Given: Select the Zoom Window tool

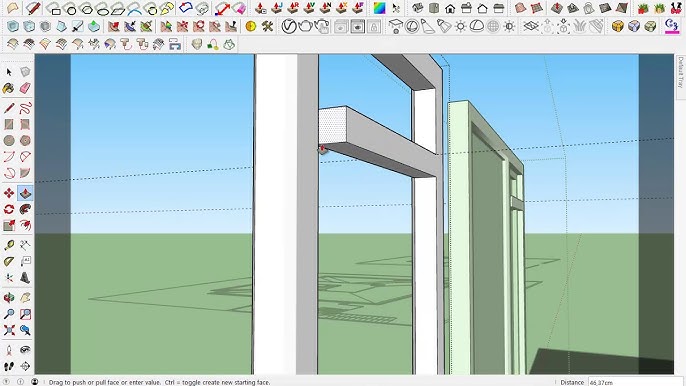Looking at the screenshot, I should pyautogui.click(x=25, y=314).
